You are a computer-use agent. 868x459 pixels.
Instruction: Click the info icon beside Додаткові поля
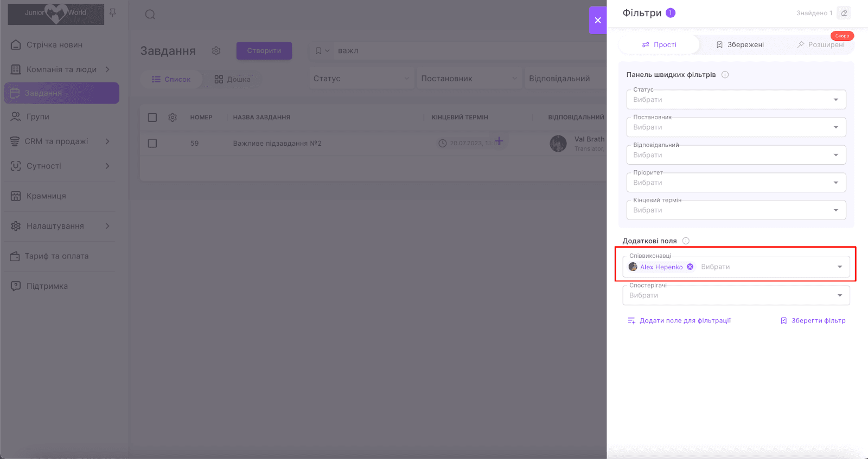(x=686, y=241)
